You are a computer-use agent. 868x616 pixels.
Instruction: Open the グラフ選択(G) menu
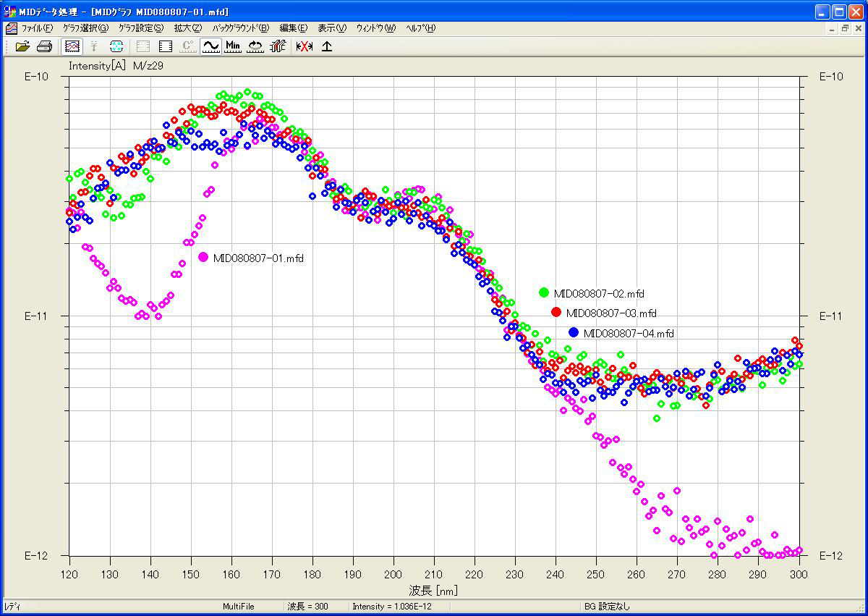[85, 28]
